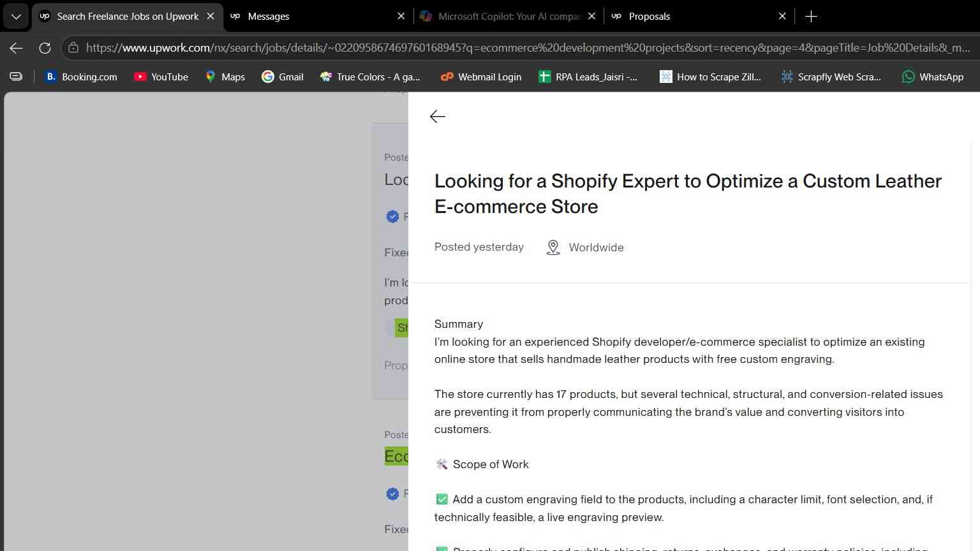
Task: Click the back arrow in the job details panel
Action: pos(438,116)
